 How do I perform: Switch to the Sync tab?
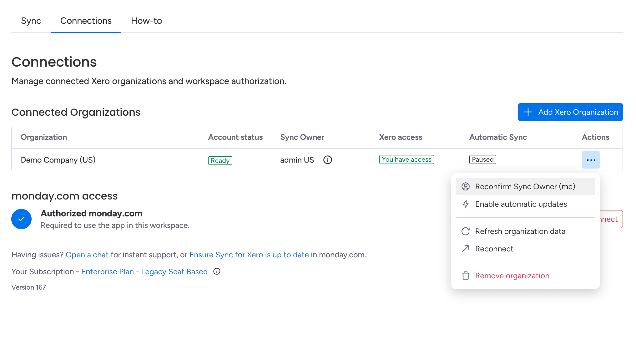pyautogui.click(x=31, y=21)
